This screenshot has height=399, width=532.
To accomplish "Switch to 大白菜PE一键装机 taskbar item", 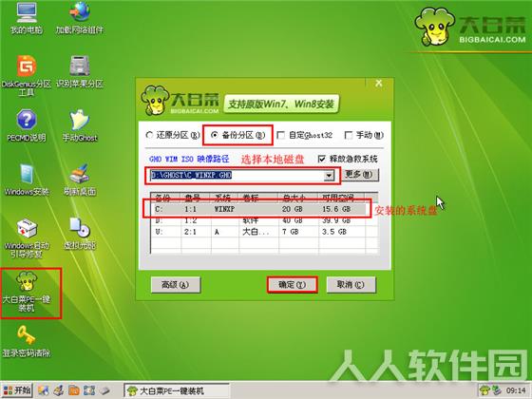I will click(176, 390).
